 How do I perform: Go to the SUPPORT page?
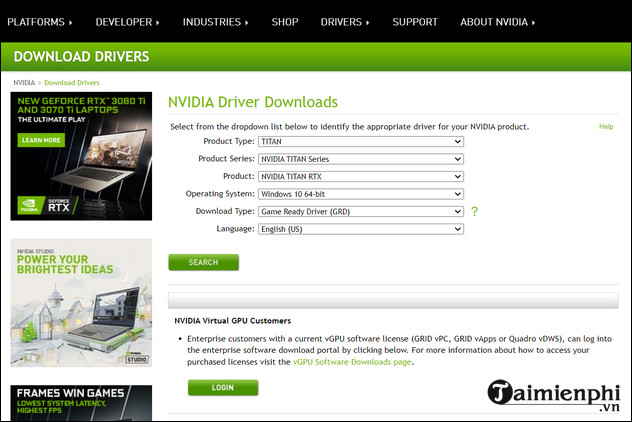click(415, 22)
